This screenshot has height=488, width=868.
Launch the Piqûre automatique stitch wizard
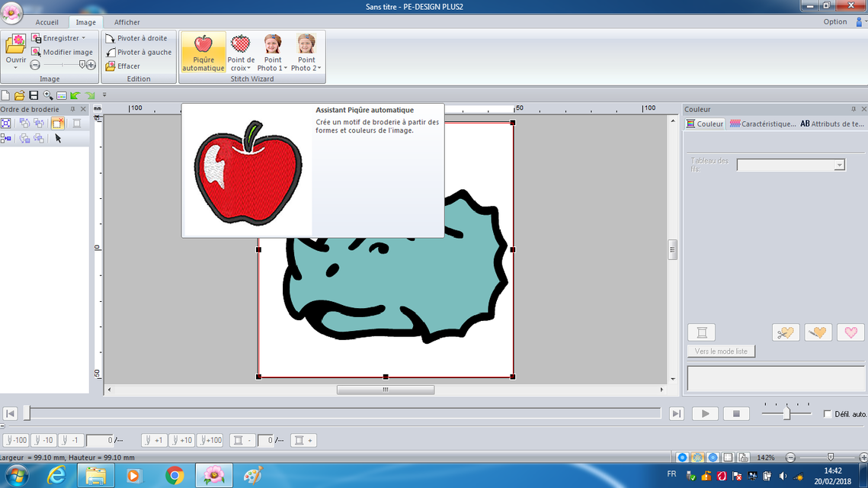[203, 52]
